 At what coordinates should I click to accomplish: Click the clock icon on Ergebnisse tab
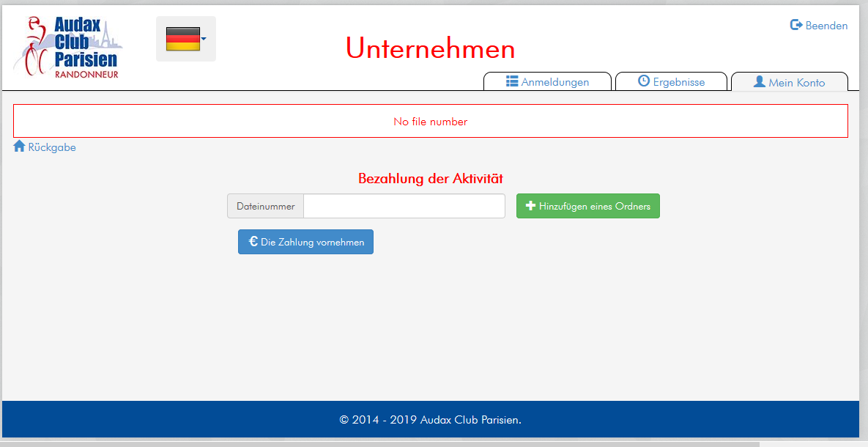644,81
